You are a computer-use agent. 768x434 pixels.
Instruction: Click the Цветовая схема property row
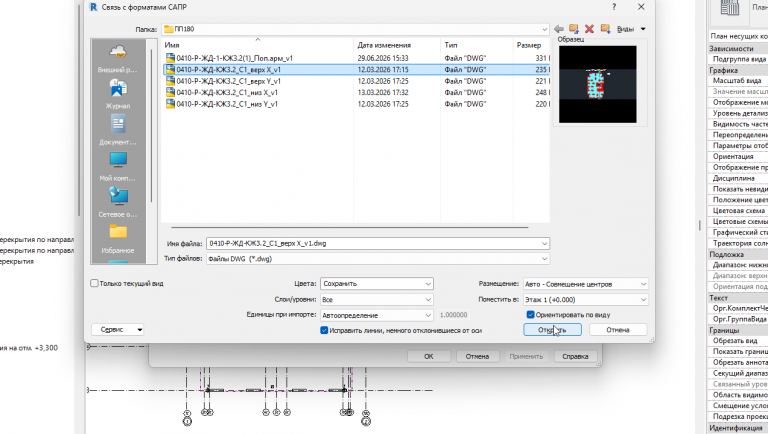[x=738, y=211]
